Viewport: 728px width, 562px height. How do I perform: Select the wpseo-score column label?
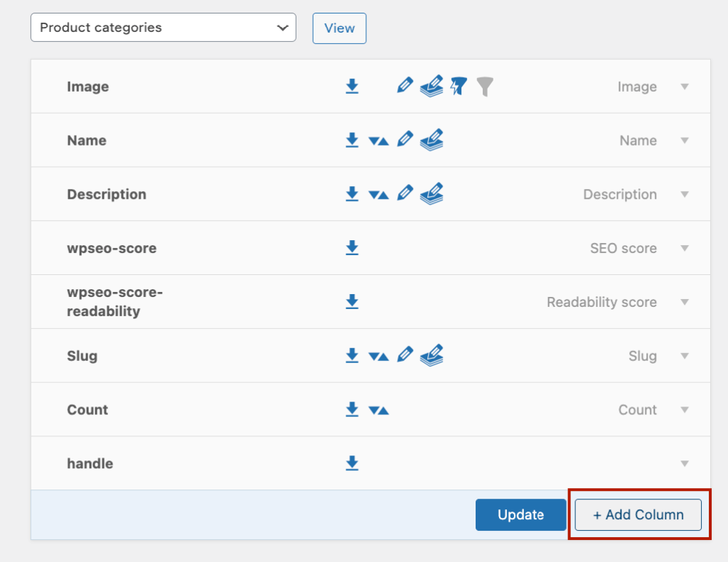tap(112, 248)
